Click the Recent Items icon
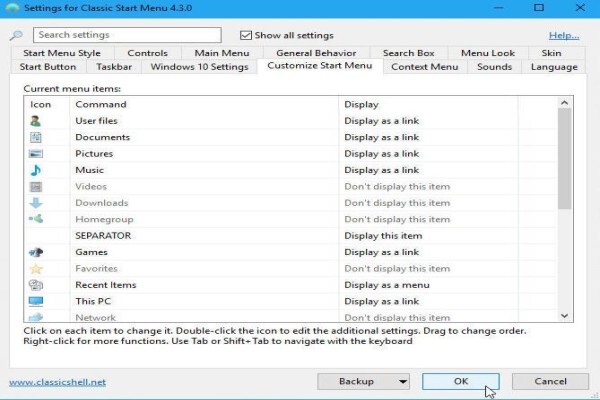The height and width of the screenshot is (400, 600). pos(36,285)
